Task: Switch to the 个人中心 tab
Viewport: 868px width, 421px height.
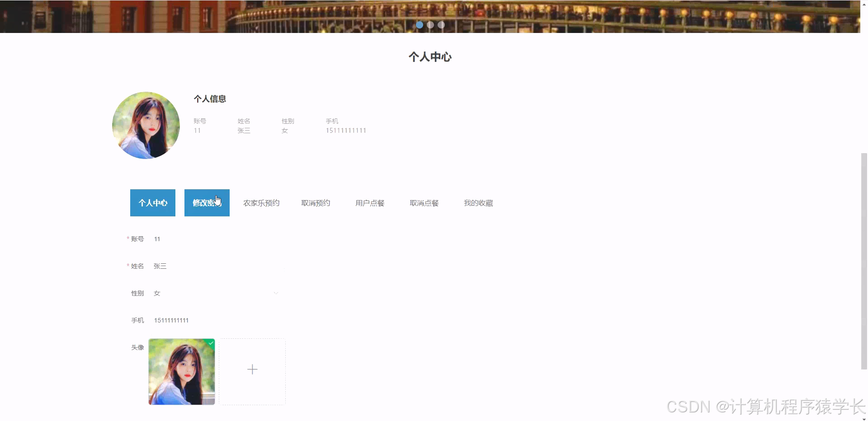Action: 152,203
